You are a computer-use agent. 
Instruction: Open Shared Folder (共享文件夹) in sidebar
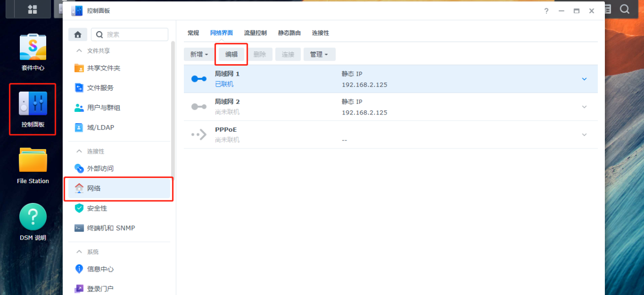tap(103, 68)
